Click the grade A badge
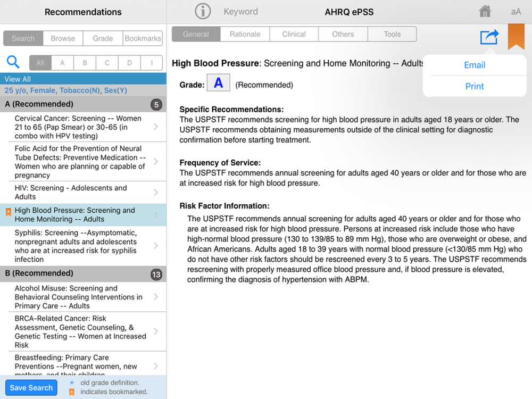Screen dimensions: 532x399 click(x=219, y=83)
